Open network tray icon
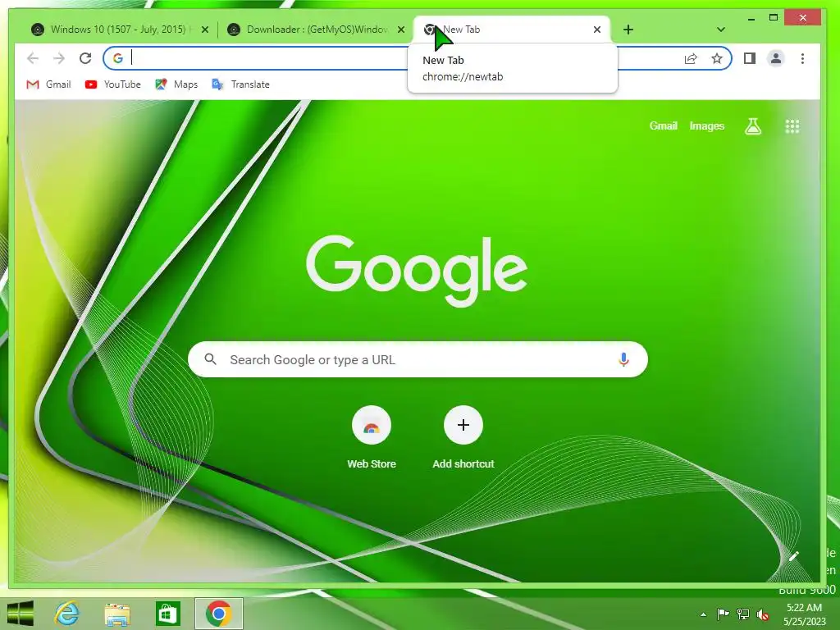The height and width of the screenshot is (630, 840). (743, 614)
